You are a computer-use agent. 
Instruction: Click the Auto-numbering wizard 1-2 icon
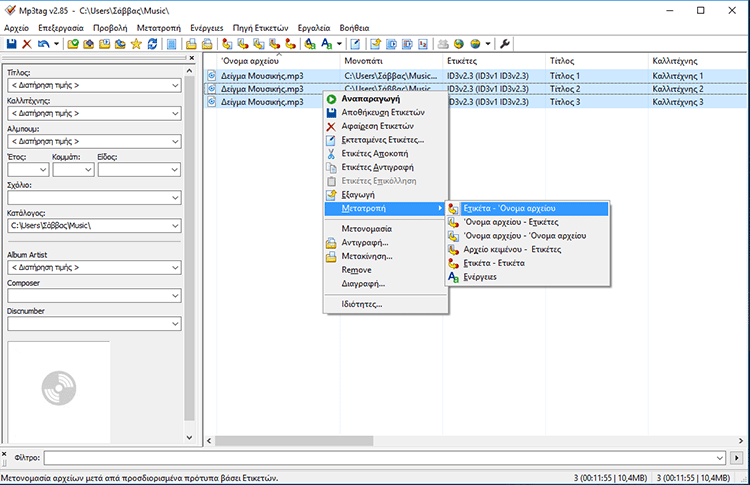pos(423,44)
